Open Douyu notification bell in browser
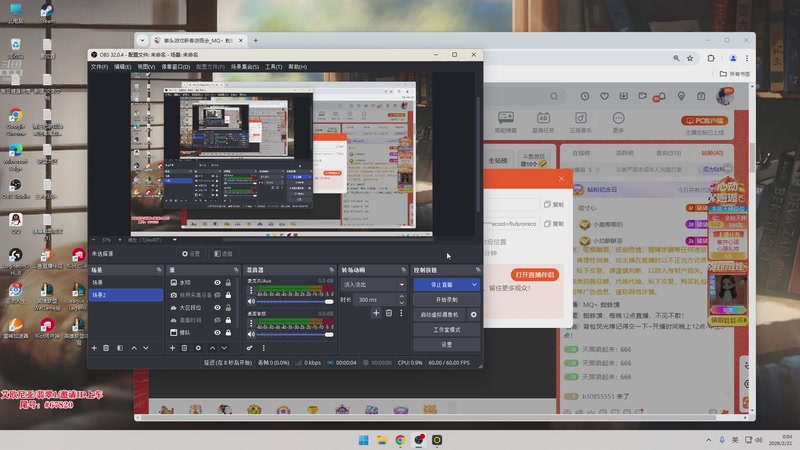This screenshot has width=800, height=450. (x=661, y=96)
